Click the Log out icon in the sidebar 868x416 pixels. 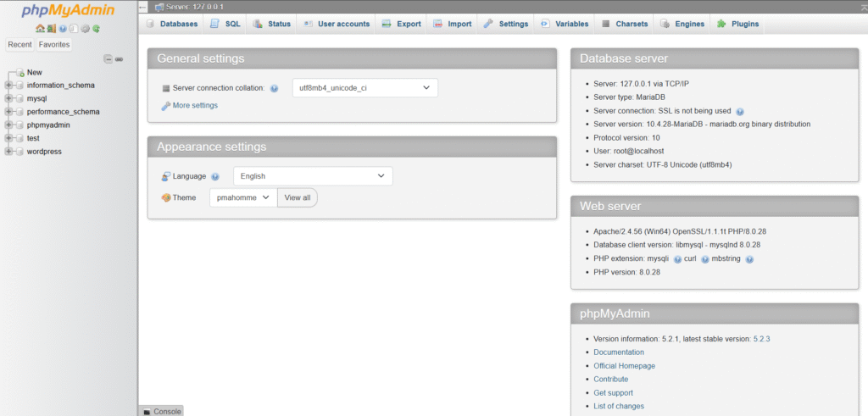click(51, 29)
